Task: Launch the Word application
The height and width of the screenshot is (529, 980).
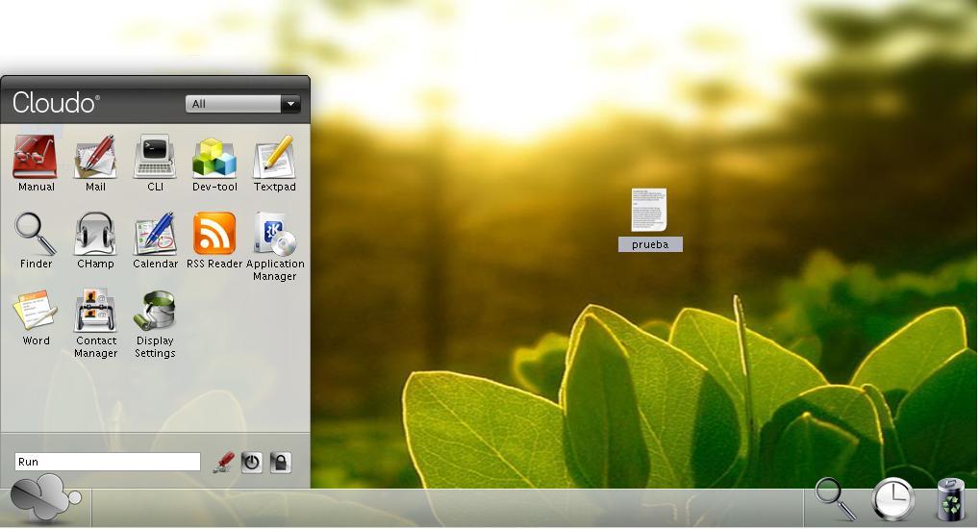Action: 36,313
